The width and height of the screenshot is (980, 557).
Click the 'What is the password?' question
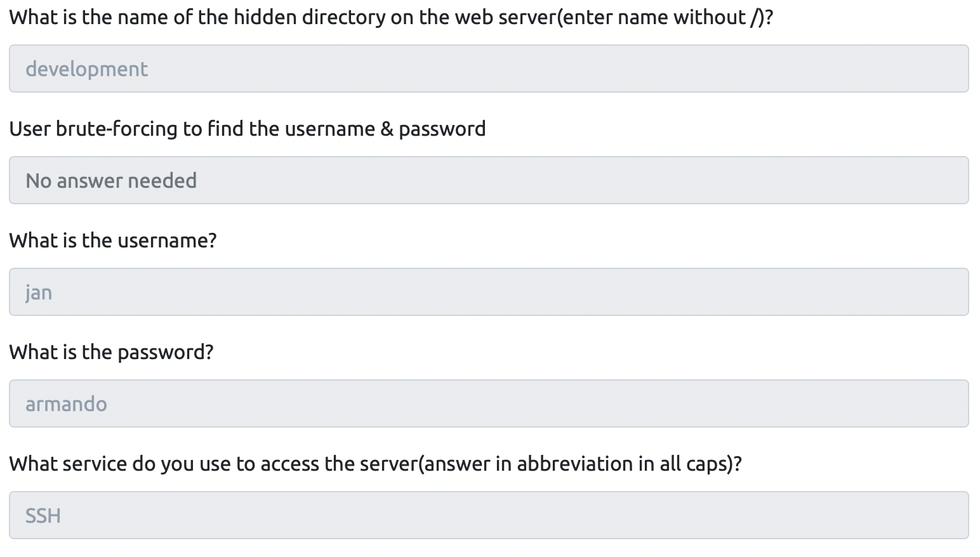pyautogui.click(x=112, y=351)
